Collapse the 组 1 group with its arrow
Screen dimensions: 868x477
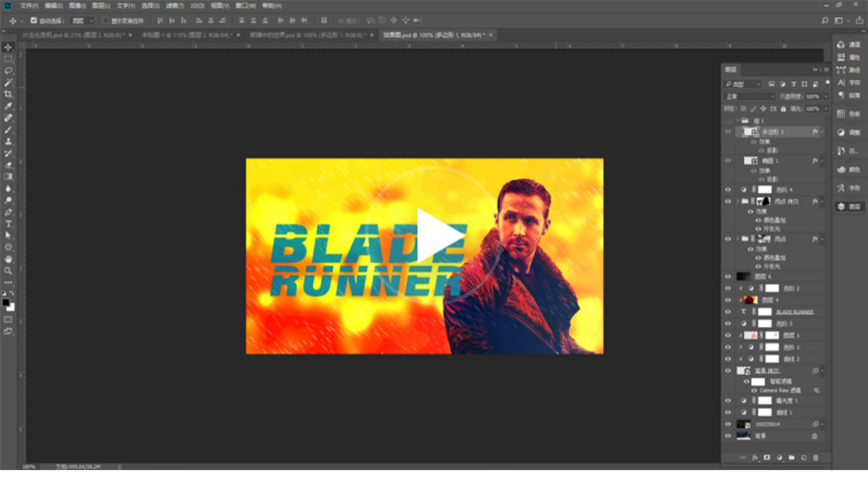(x=738, y=121)
